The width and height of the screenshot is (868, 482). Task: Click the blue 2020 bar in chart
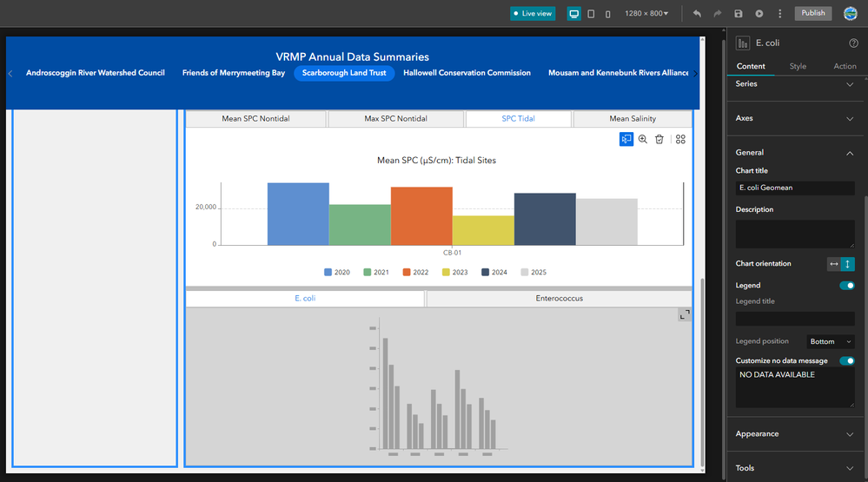[298, 215]
